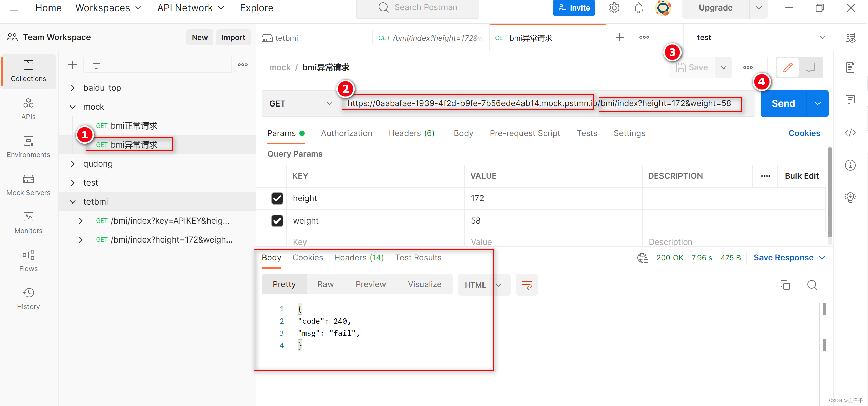
Task: Expand the qudong collection
Action: click(x=73, y=164)
